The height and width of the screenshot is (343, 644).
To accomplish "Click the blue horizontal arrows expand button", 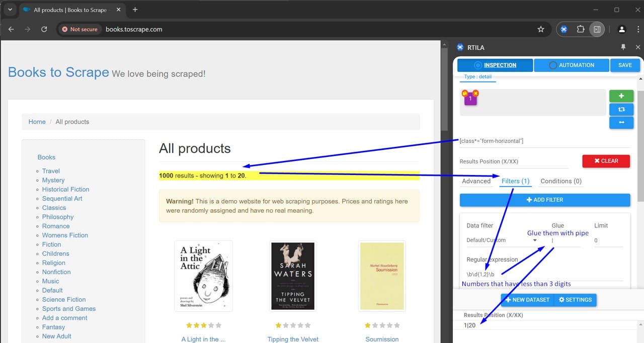I will coord(621,123).
